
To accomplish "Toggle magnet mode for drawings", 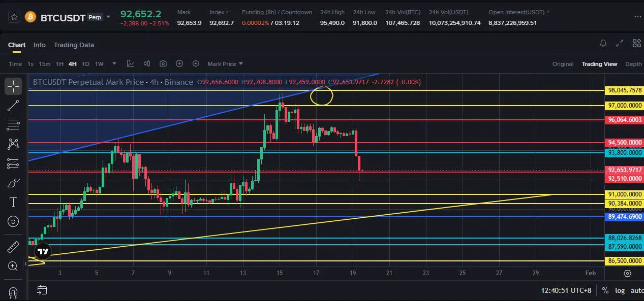I will 13,293.
